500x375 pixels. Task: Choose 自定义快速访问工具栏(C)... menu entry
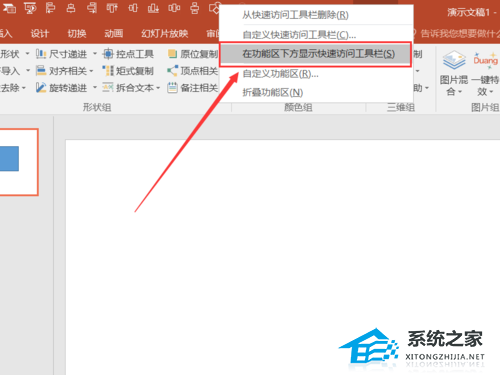316,34
